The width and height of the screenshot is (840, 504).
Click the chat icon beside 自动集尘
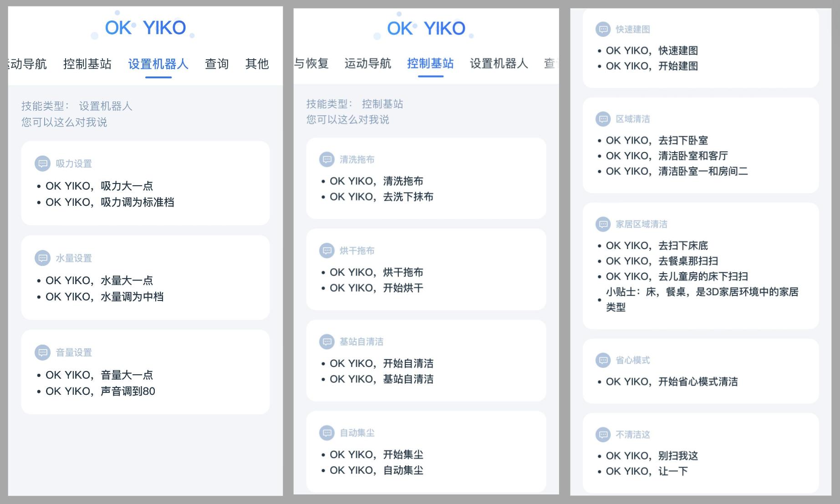(327, 433)
